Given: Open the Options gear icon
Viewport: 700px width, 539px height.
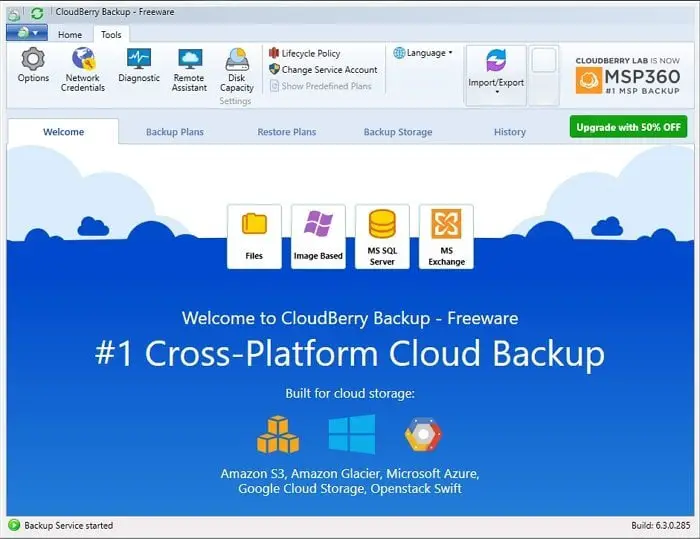Looking at the screenshot, I should pos(33,59).
